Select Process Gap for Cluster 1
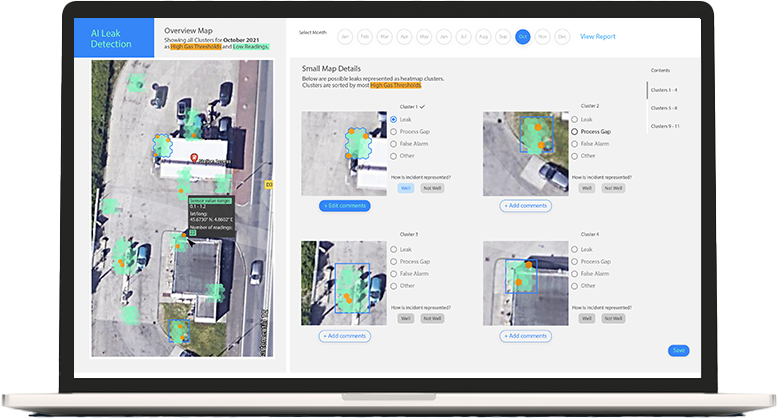 click(393, 132)
